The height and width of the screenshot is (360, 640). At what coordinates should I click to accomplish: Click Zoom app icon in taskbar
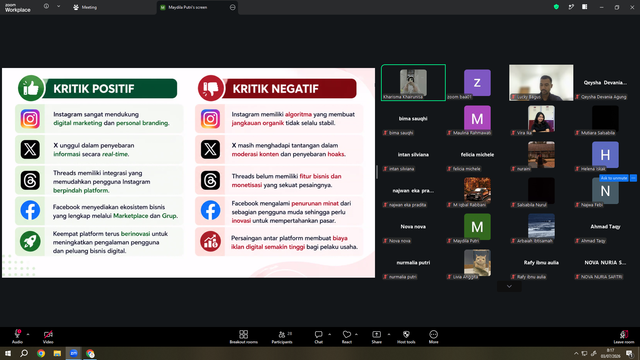pos(73,353)
